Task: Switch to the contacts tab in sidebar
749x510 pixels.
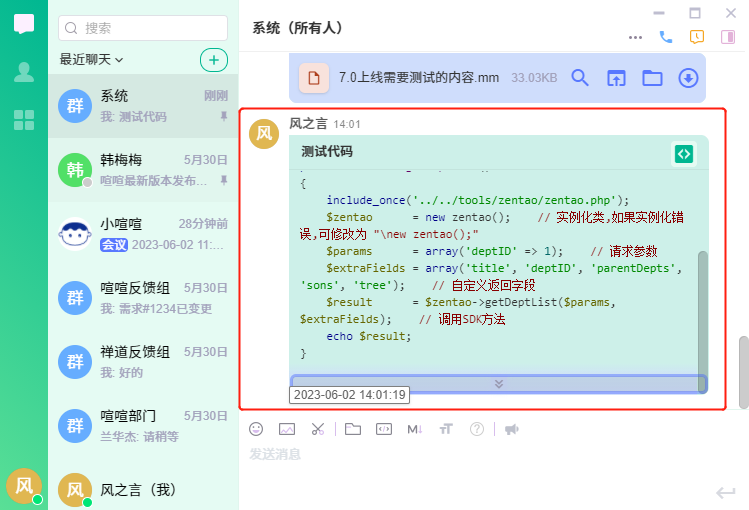Action: click(23, 72)
